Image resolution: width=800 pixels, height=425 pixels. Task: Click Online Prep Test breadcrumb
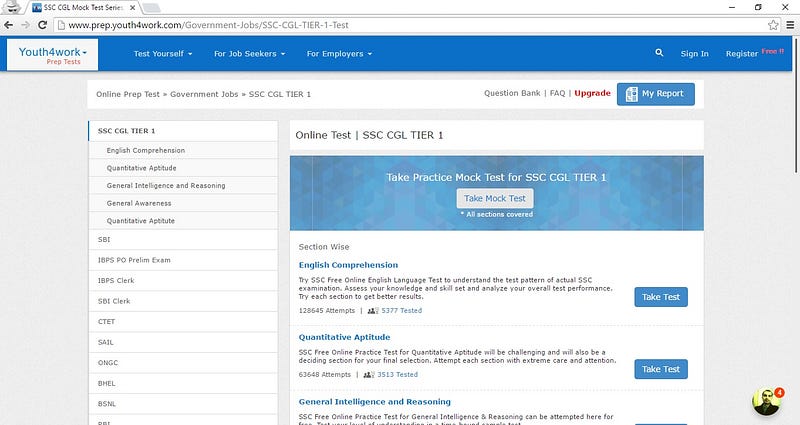(x=128, y=94)
